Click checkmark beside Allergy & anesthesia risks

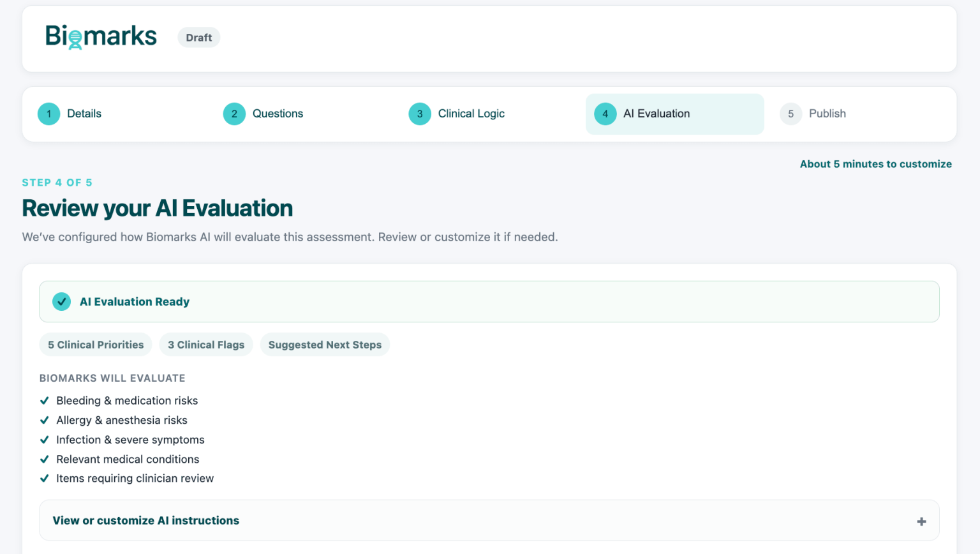(45, 420)
